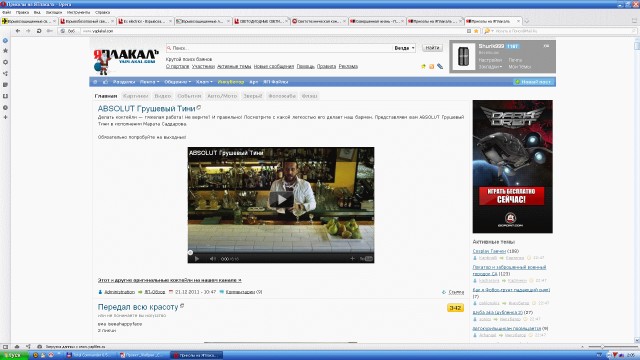Click the blue pencil icon near RSS

pos(440,66)
